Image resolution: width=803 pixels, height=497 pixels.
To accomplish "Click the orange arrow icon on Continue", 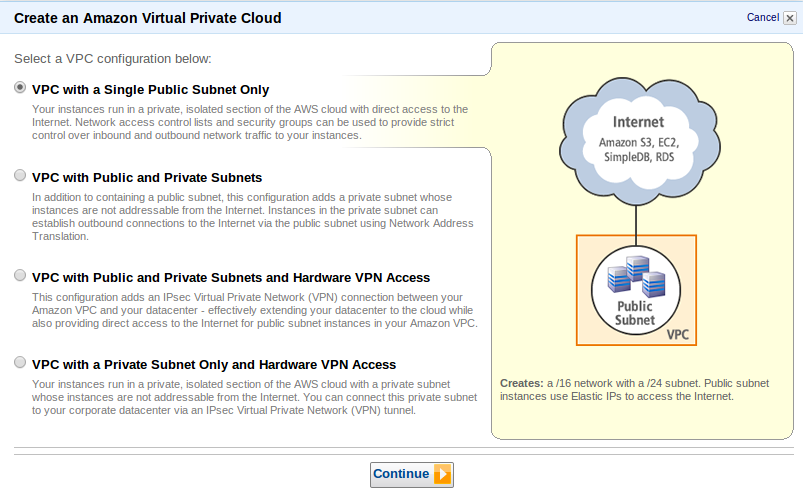I will 442,474.
